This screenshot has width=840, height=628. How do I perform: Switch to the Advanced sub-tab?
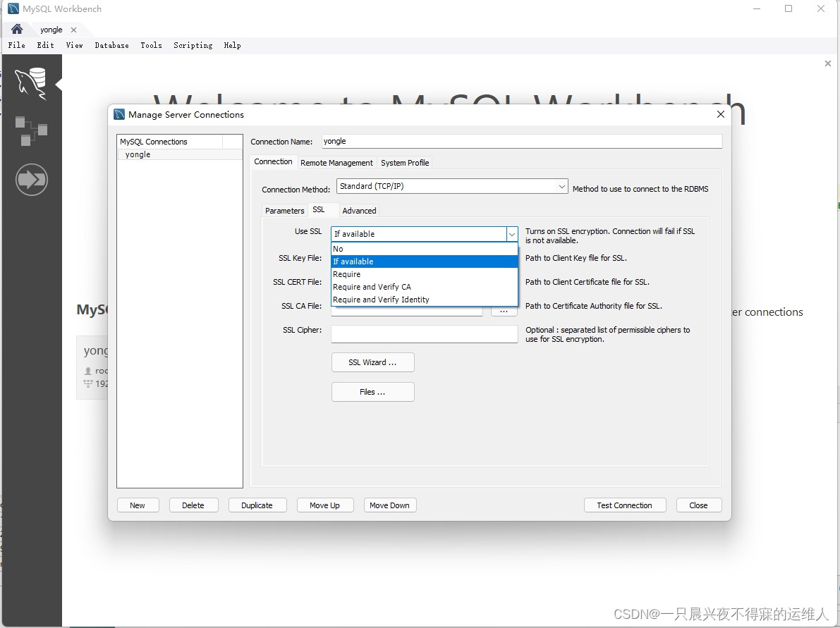tap(359, 211)
